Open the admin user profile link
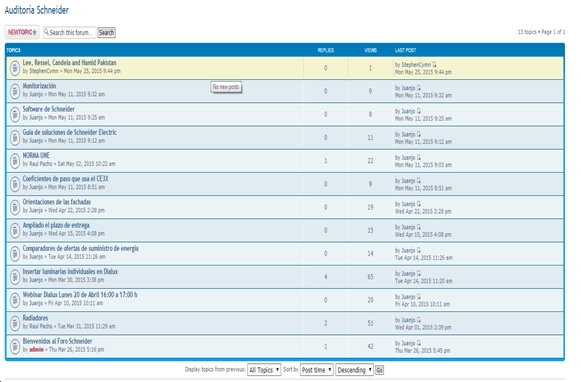 pos(36,349)
